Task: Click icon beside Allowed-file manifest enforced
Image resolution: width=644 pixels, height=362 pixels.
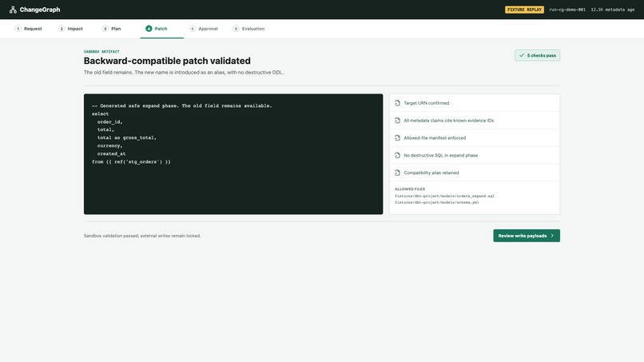Action: [397, 137]
